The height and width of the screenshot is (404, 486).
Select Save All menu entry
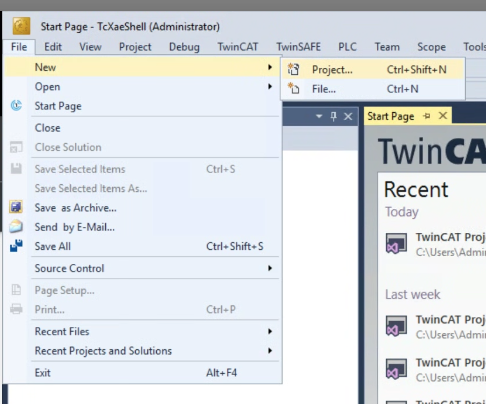point(143,246)
